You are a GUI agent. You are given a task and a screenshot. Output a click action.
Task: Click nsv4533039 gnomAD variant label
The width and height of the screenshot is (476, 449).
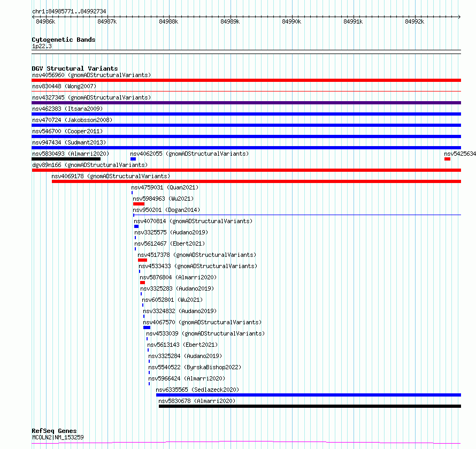point(205,333)
